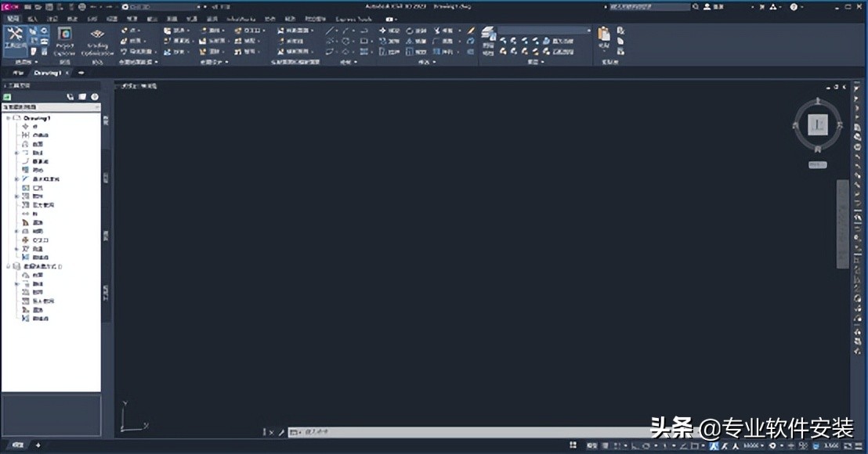Add a new layout with plus button

[38, 445]
